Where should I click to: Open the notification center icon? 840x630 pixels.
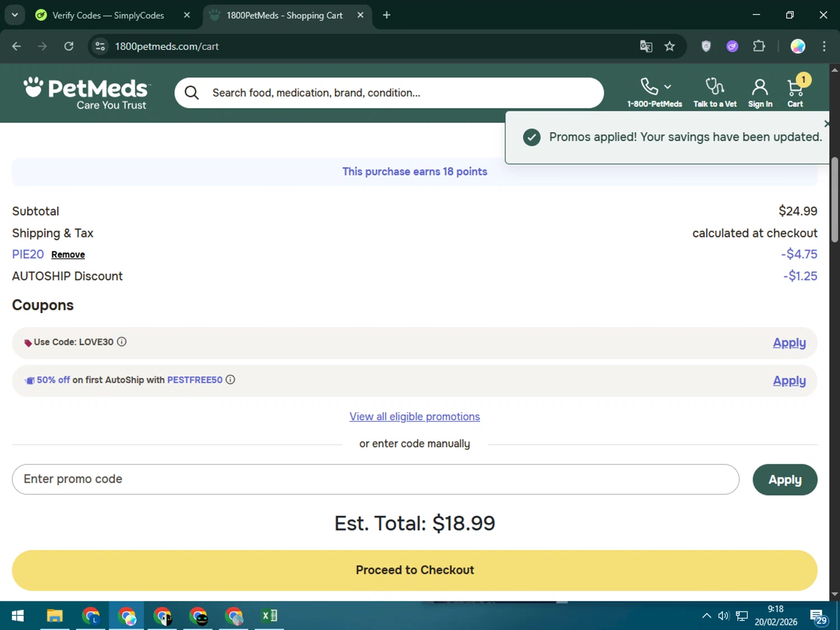click(818, 617)
